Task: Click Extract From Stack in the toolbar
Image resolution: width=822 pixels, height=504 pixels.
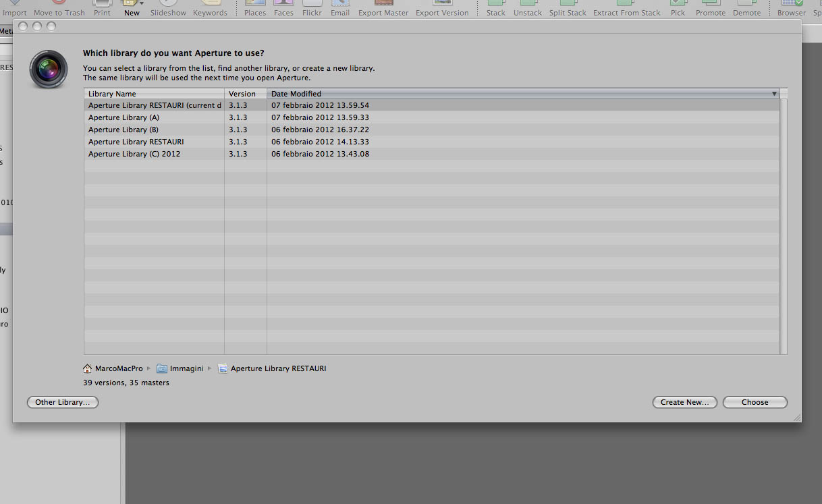Action: [x=627, y=9]
